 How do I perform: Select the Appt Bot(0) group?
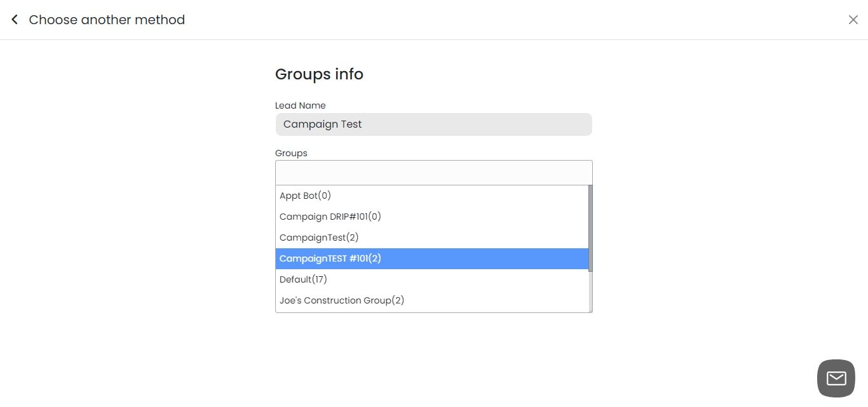coord(305,195)
